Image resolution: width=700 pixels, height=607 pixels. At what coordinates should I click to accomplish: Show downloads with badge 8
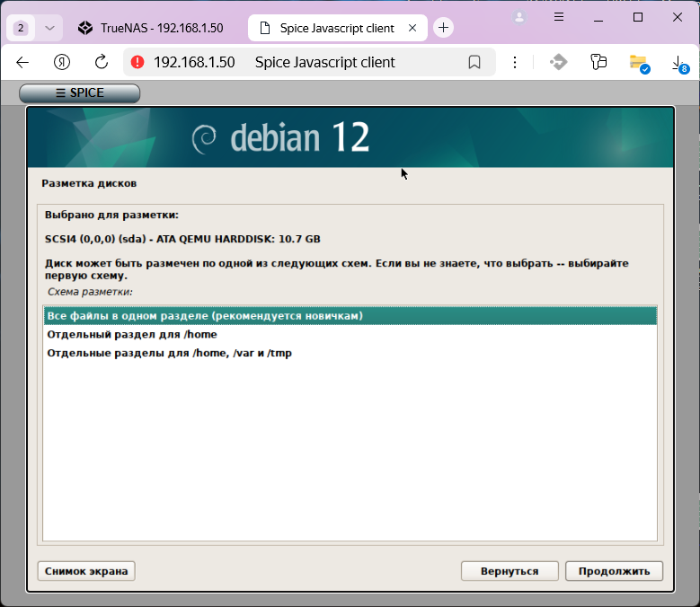coord(680,64)
